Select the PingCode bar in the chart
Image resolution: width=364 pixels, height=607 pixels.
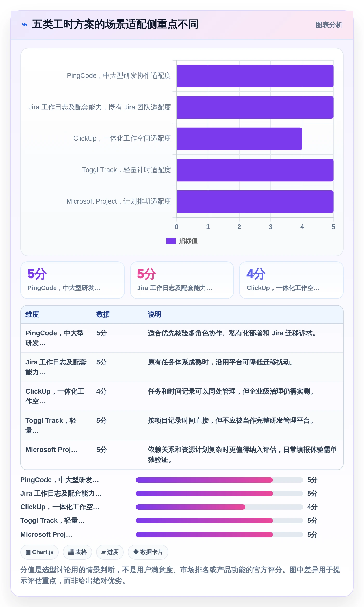[255, 76]
